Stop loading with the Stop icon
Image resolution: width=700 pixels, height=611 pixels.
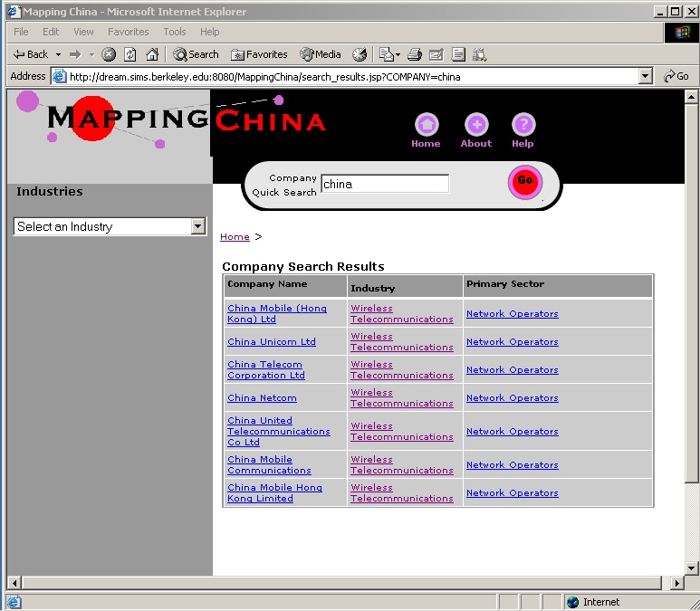pyautogui.click(x=109, y=54)
